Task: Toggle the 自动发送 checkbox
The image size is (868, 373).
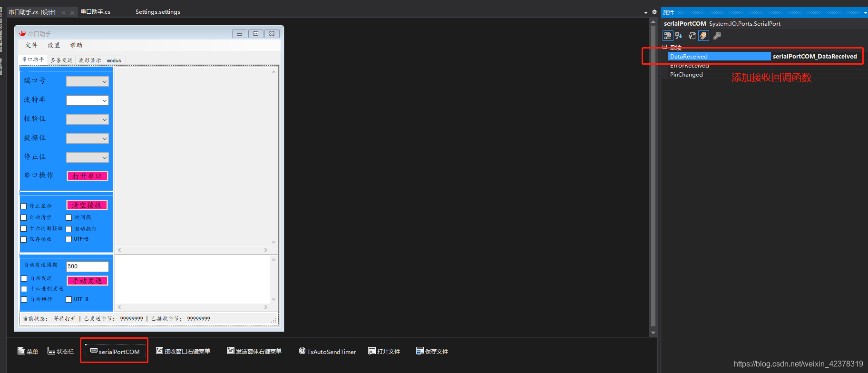Action: coord(24,278)
